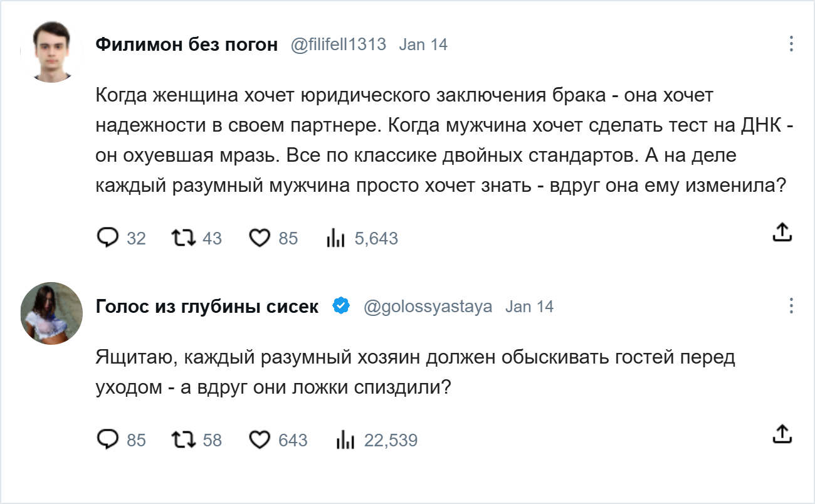Open profile picture of Голос из глубины сисек

click(x=51, y=313)
